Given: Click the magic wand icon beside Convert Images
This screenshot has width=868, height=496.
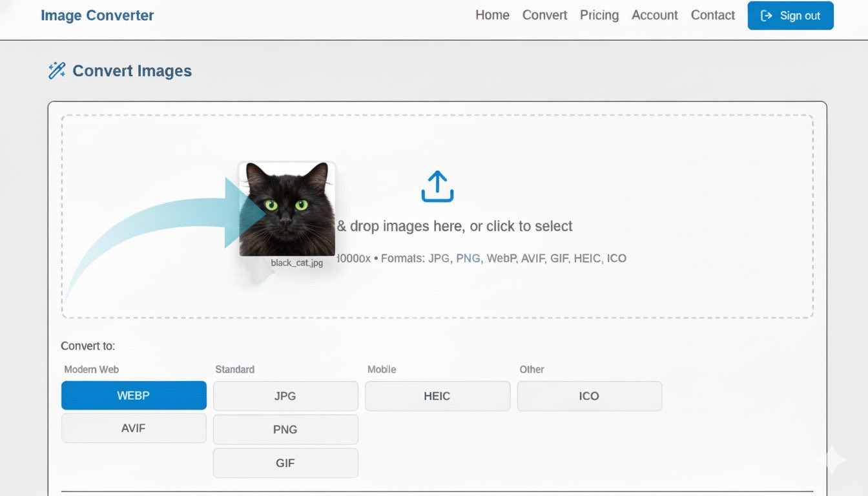Looking at the screenshot, I should [56, 70].
